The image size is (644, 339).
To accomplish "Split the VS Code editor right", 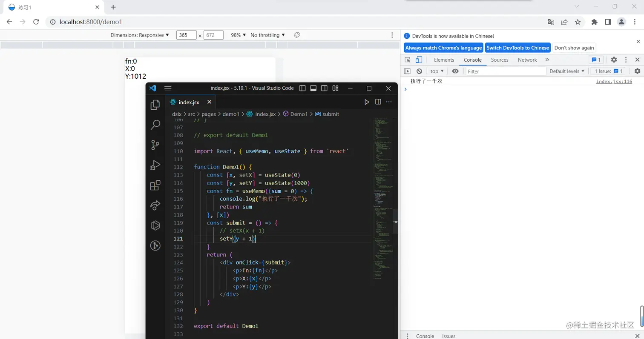I will point(378,102).
